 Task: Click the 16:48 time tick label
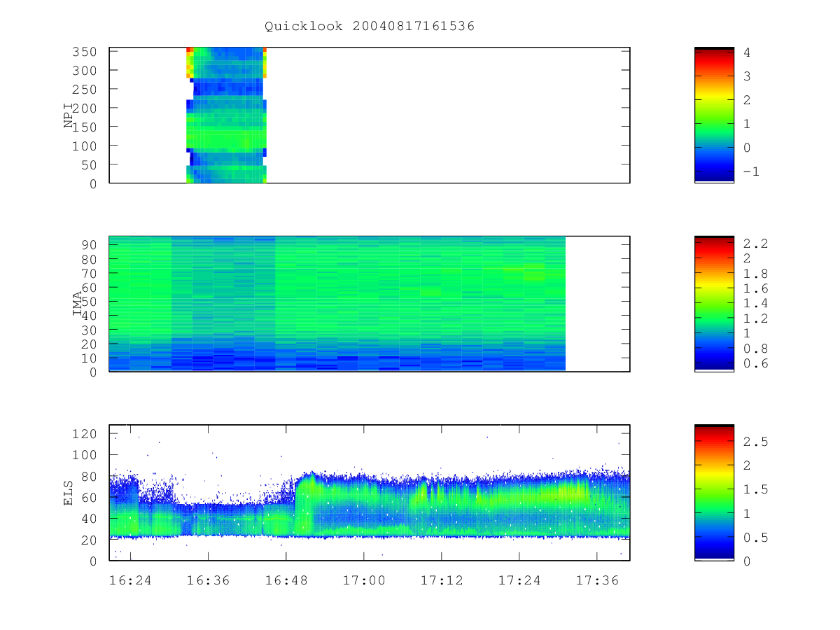286,580
